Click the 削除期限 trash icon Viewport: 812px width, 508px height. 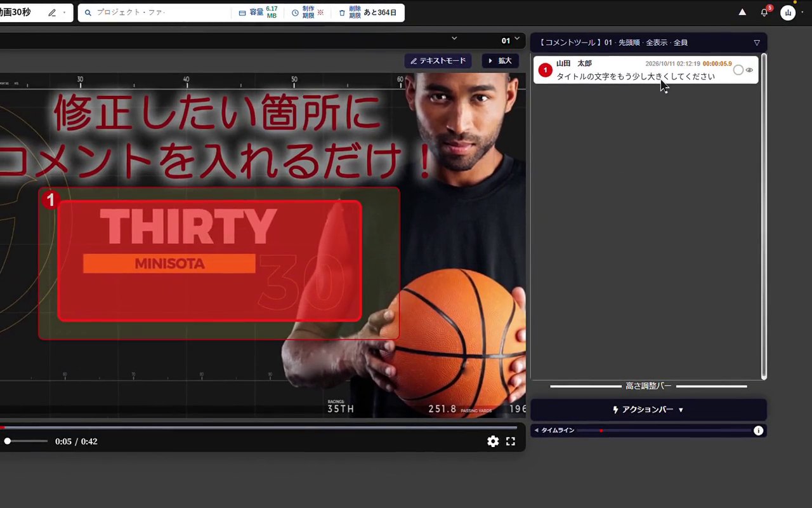[343, 13]
